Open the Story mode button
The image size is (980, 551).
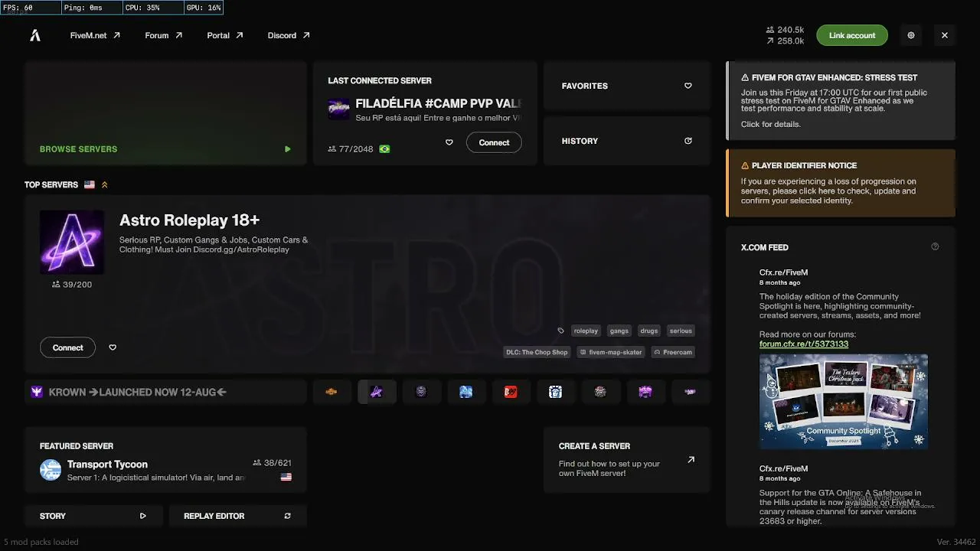tap(93, 516)
